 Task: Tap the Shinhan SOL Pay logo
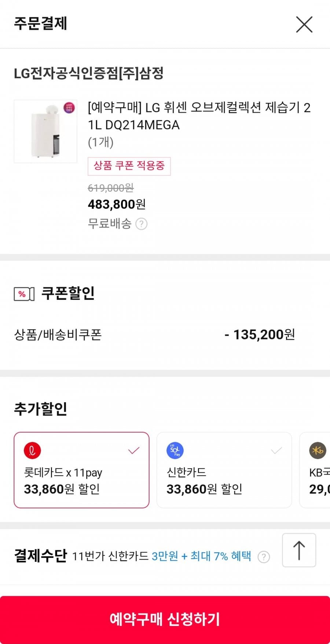click(x=175, y=450)
